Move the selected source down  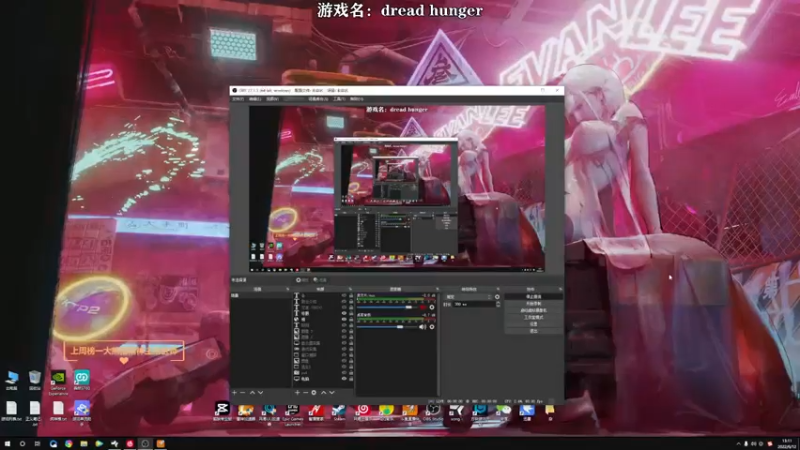(332, 392)
